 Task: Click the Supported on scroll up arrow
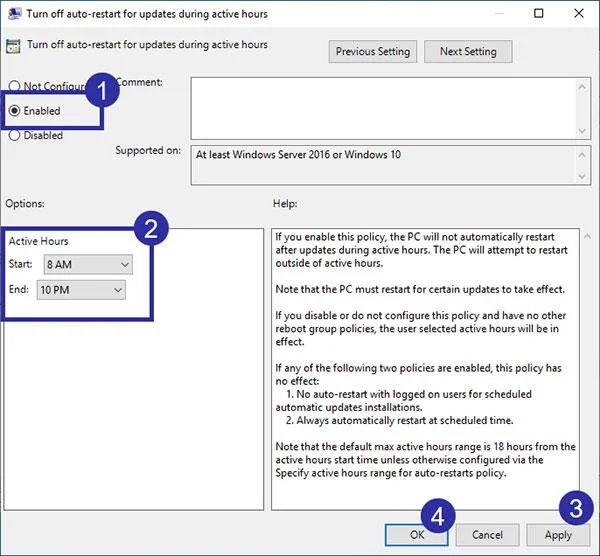(582, 155)
